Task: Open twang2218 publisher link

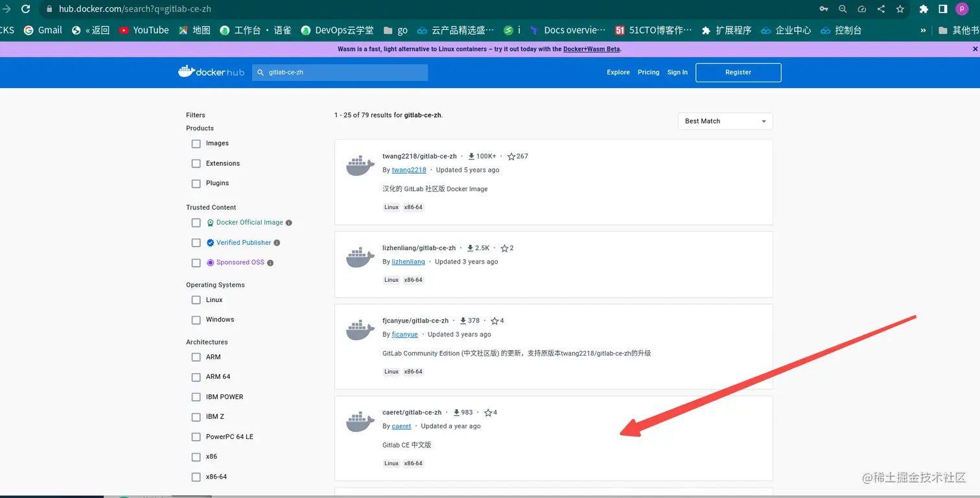Action: pos(409,170)
